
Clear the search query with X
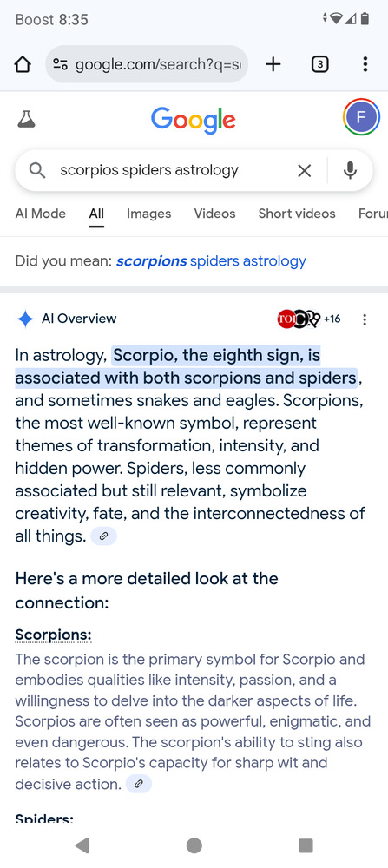pyautogui.click(x=305, y=170)
